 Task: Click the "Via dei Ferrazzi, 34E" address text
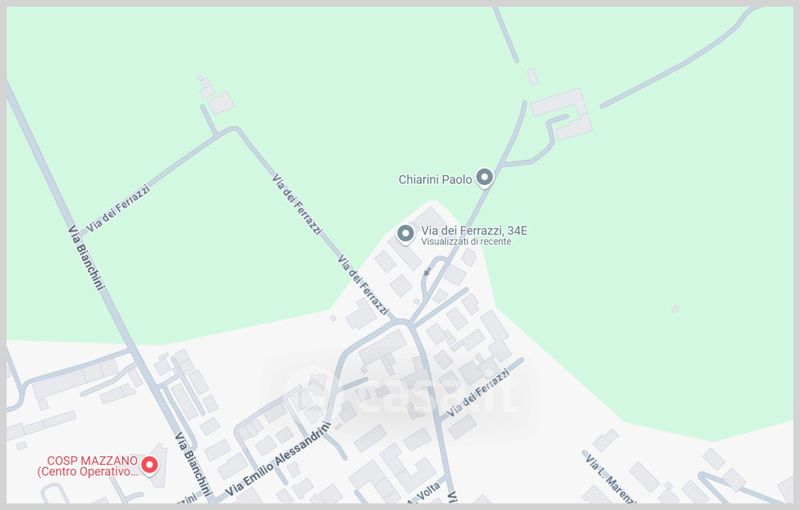474,231
